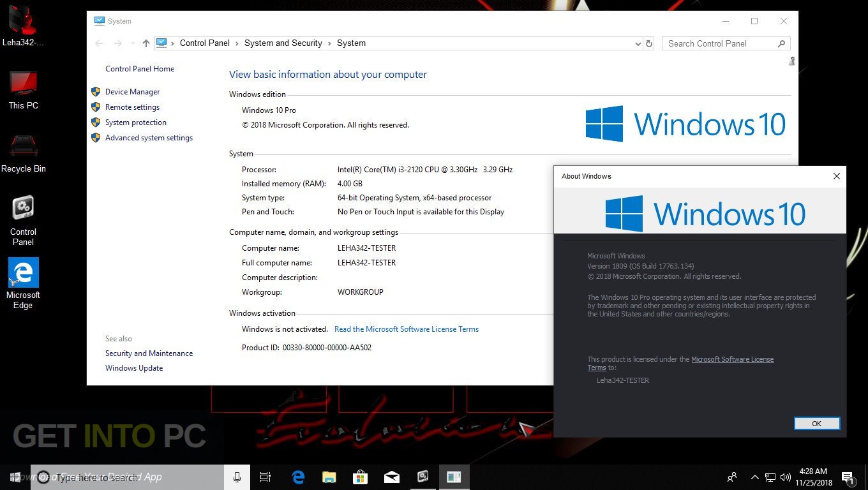
Task: Click the processor value i3-2120 CPU text
Action: [425, 170]
